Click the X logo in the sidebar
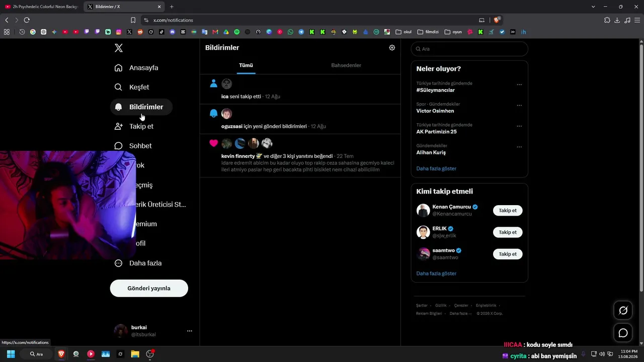644x362 pixels. point(119,48)
